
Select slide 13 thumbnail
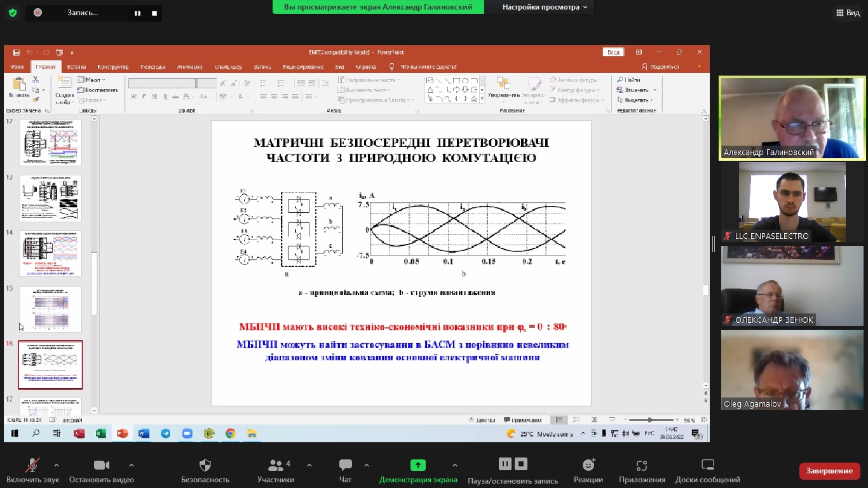(51, 198)
